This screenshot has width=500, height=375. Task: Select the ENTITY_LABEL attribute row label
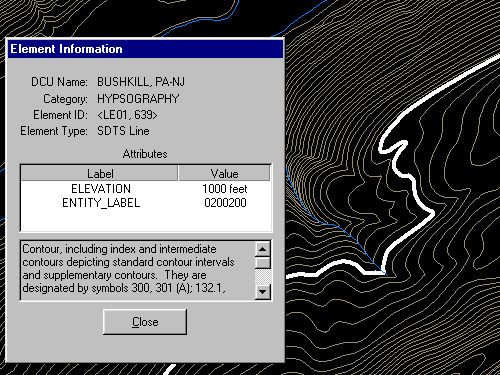pyautogui.click(x=101, y=203)
